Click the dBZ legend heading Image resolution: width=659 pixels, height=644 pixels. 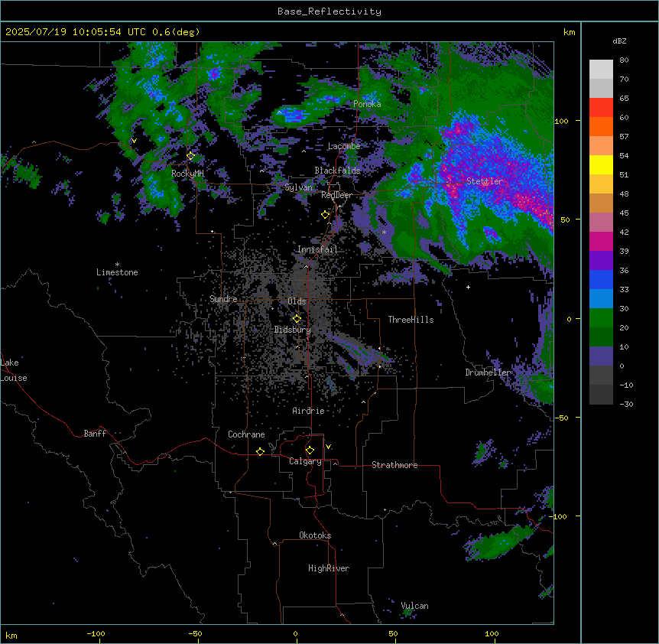[619, 41]
